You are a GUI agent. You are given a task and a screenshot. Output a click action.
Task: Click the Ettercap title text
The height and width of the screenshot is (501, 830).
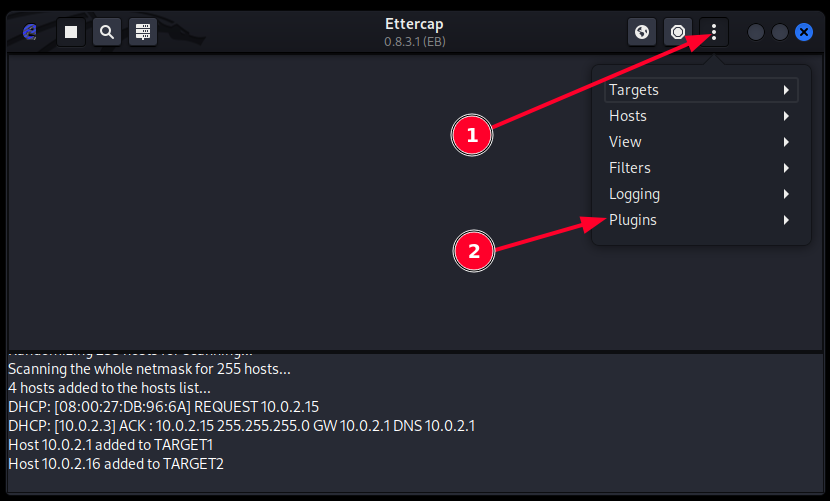click(x=414, y=24)
